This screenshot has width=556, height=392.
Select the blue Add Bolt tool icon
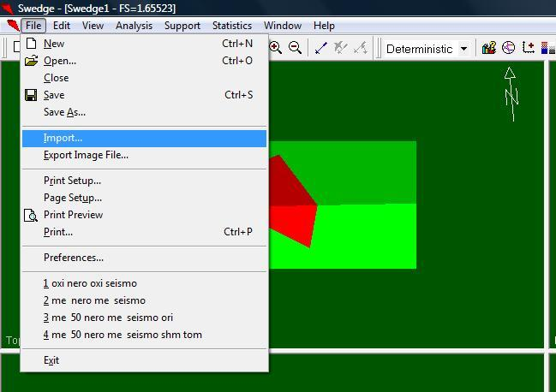tap(321, 48)
